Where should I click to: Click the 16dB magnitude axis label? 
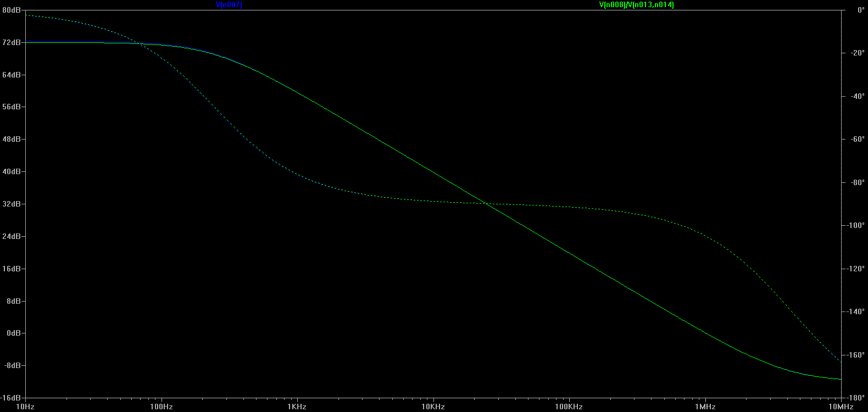tap(12, 269)
